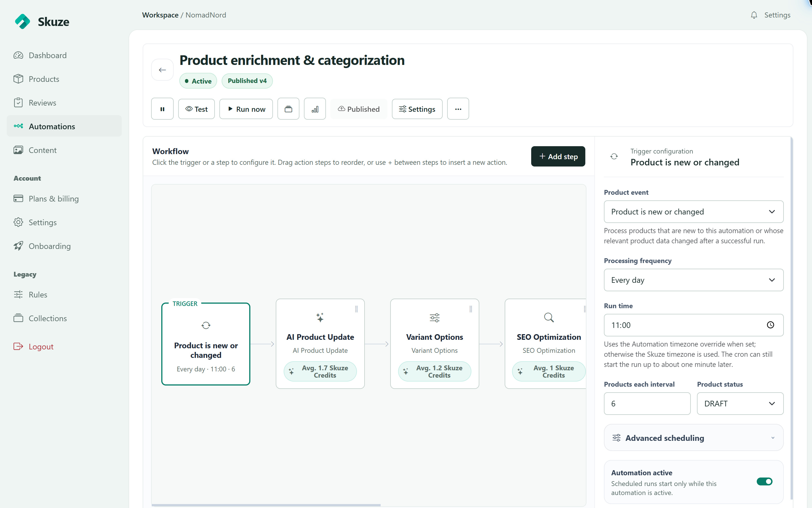Open legacy Rules page
This screenshot has width=812, height=508.
point(64,295)
